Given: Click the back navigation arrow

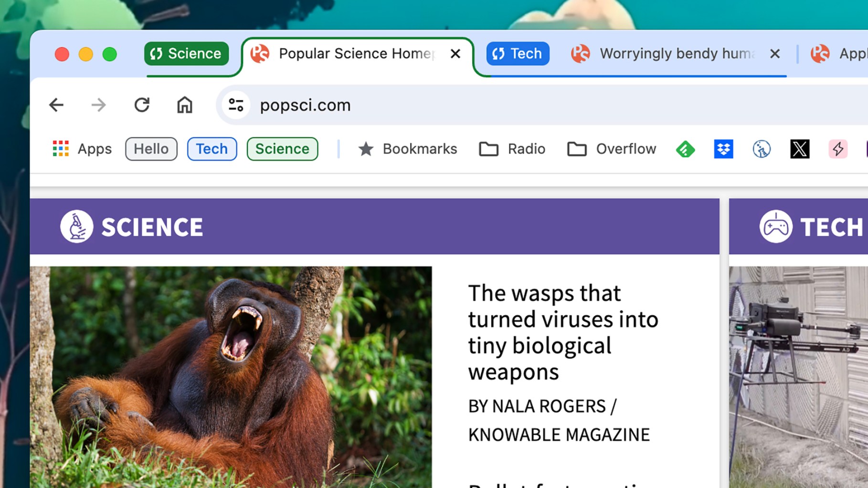Looking at the screenshot, I should click(x=56, y=104).
